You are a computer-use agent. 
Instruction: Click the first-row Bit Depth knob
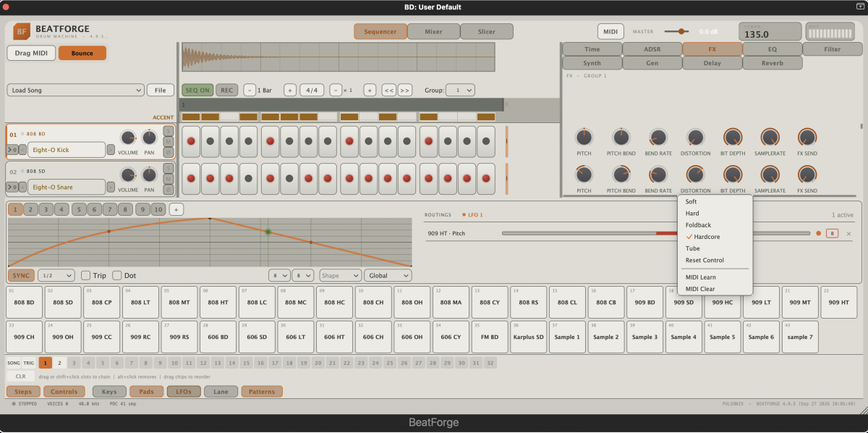pyautogui.click(x=733, y=138)
